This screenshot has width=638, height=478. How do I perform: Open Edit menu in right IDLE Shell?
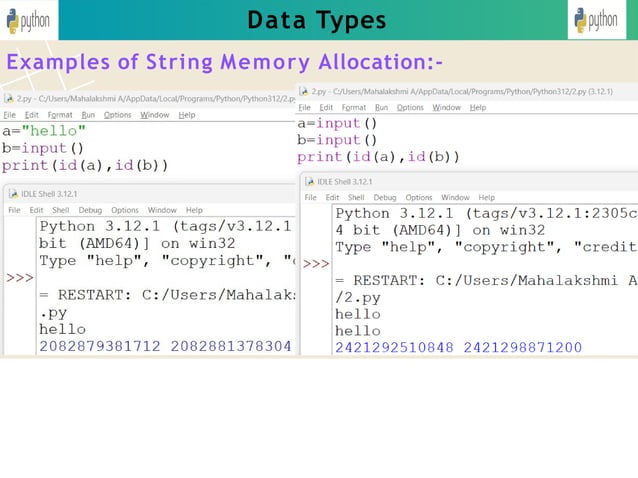(332, 198)
